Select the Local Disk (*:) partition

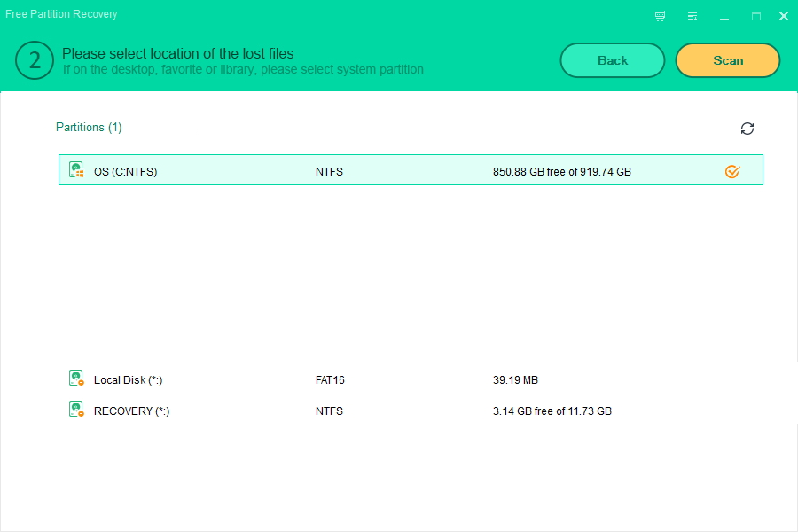[x=128, y=380]
